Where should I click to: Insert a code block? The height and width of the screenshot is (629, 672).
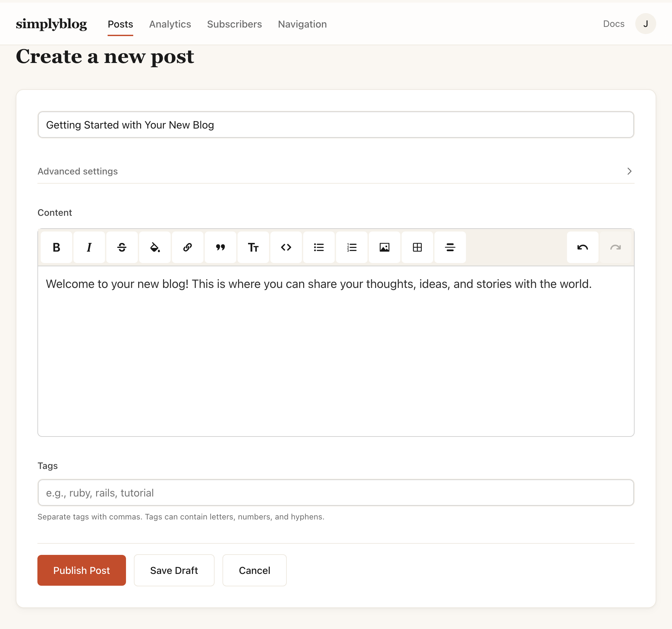click(286, 247)
